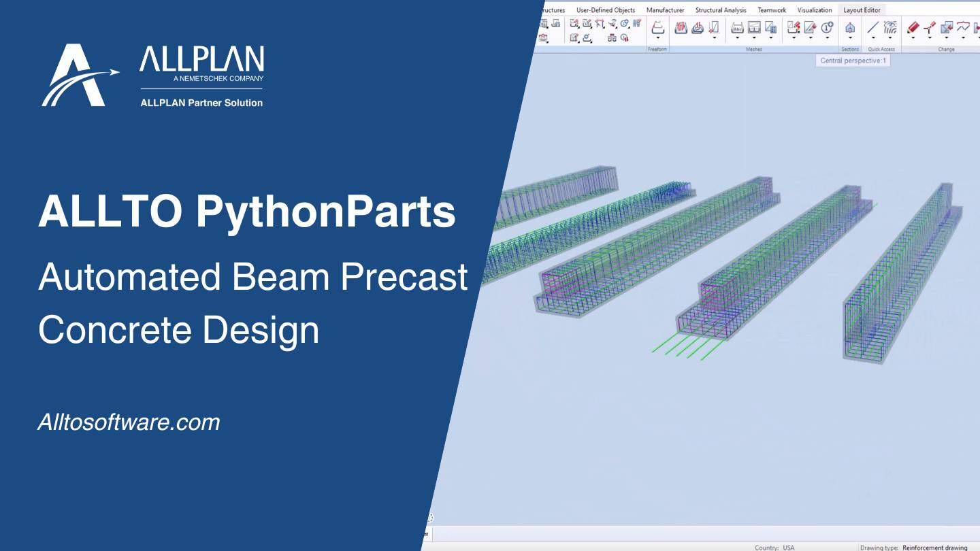Select the mesh calculation icon with calculator

coord(772,28)
